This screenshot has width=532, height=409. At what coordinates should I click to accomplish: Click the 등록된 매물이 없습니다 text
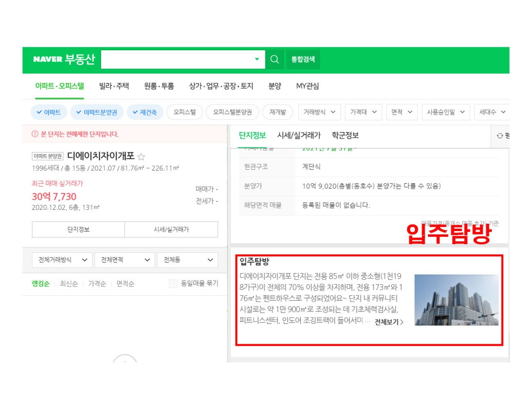point(336,205)
